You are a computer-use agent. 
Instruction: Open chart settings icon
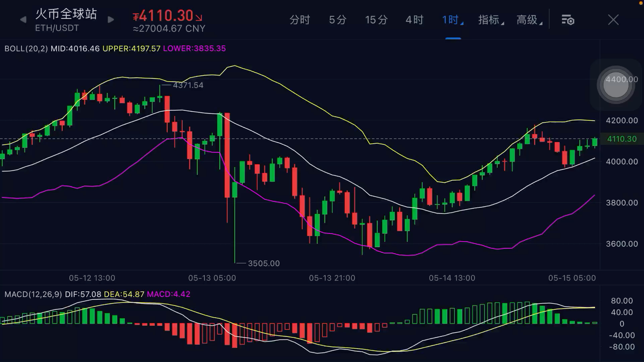pos(568,20)
